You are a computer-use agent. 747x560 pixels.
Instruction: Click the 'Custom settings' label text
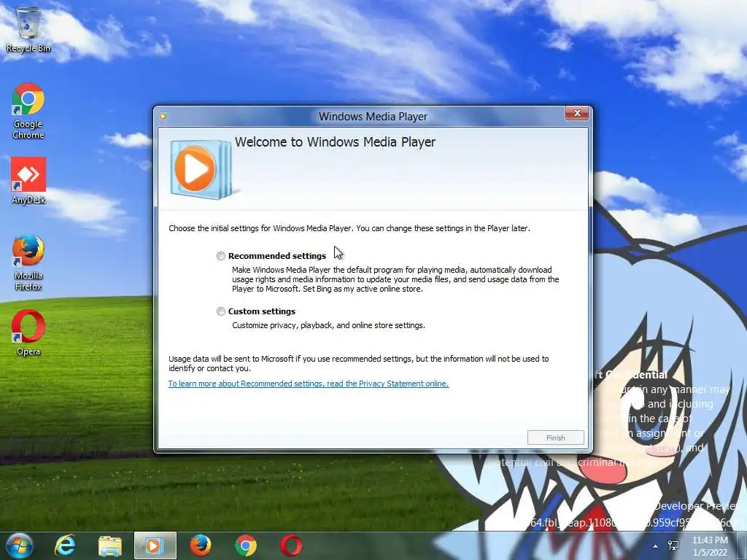(262, 311)
